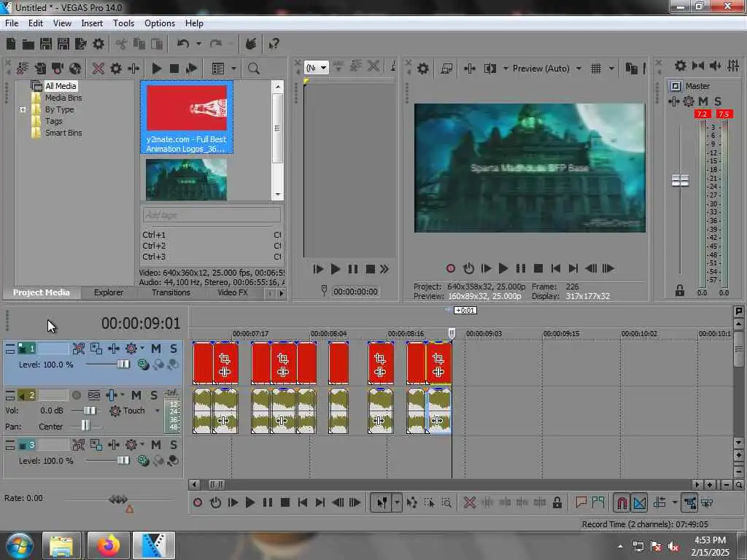Copy snapshot to clipboard in preview

[x=631, y=69]
